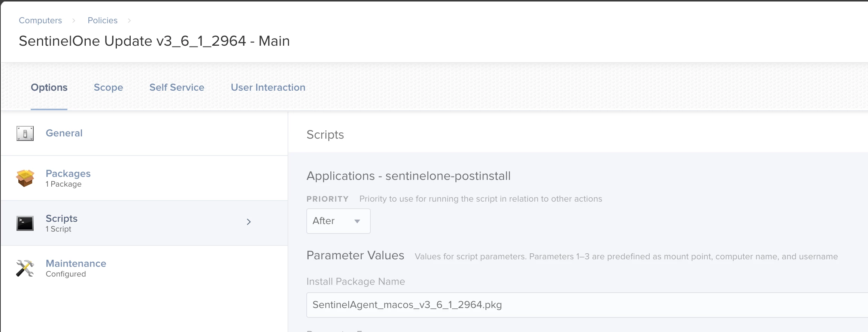This screenshot has width=868, height=332.
Task: Go to Policies in the breadcrumb
Action: point(103,21)
